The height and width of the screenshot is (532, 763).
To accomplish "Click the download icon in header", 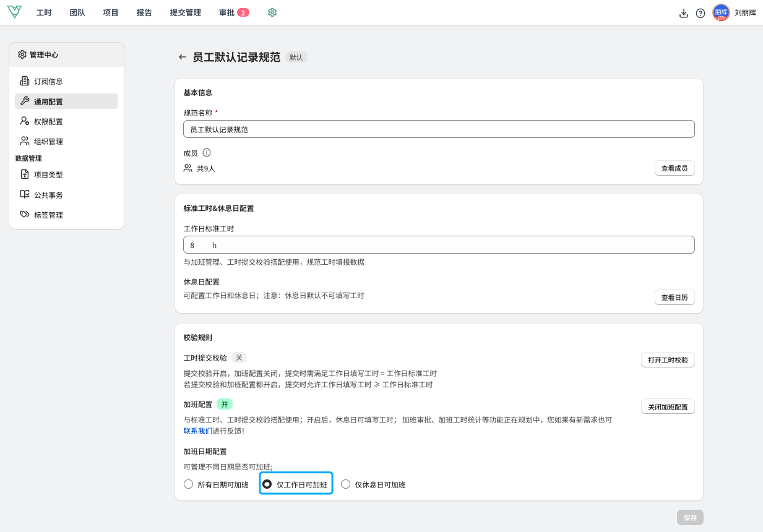I will click(x=683, y=13).
